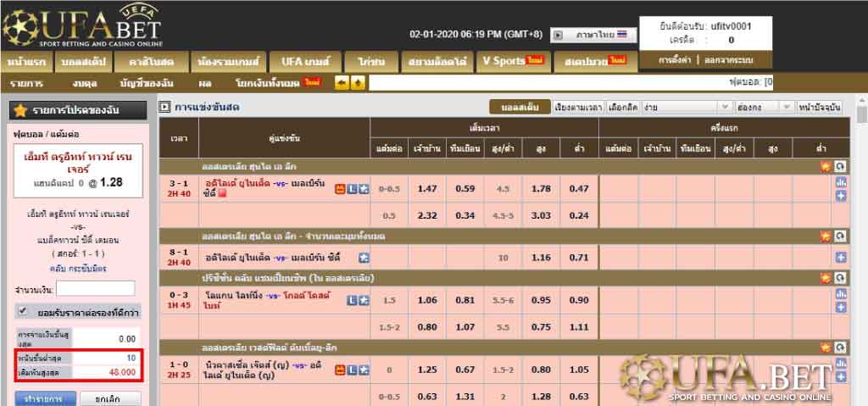
Task: Open บัญชีของฉัน my account menu
Action: (x=147, y=84)
